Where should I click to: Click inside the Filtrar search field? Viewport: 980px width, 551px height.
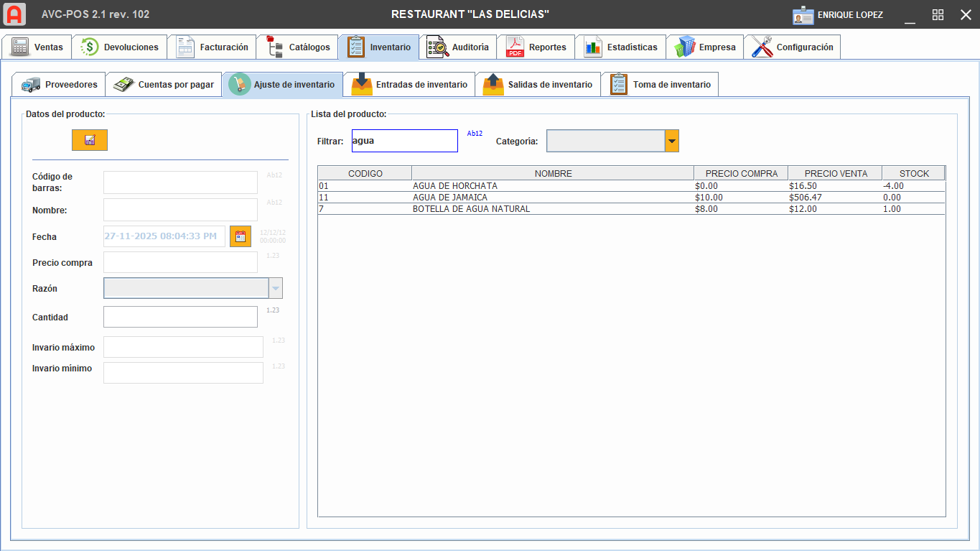click(x=403, y=140)
